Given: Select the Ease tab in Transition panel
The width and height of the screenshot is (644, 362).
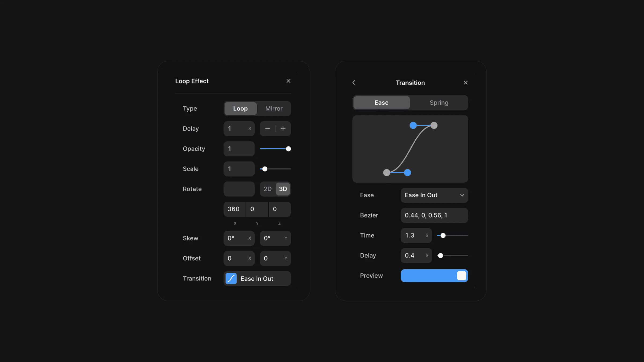Looking at the screenshot, I should coord(381,102).
